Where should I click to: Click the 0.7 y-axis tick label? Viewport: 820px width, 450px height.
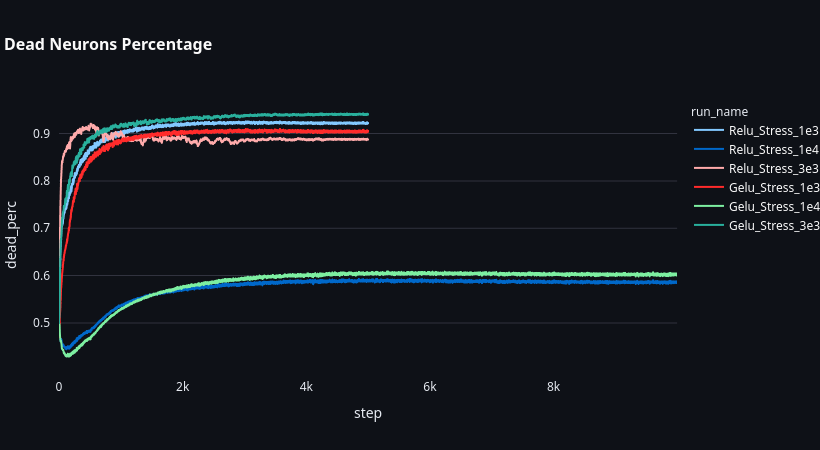tap(42, 228)
